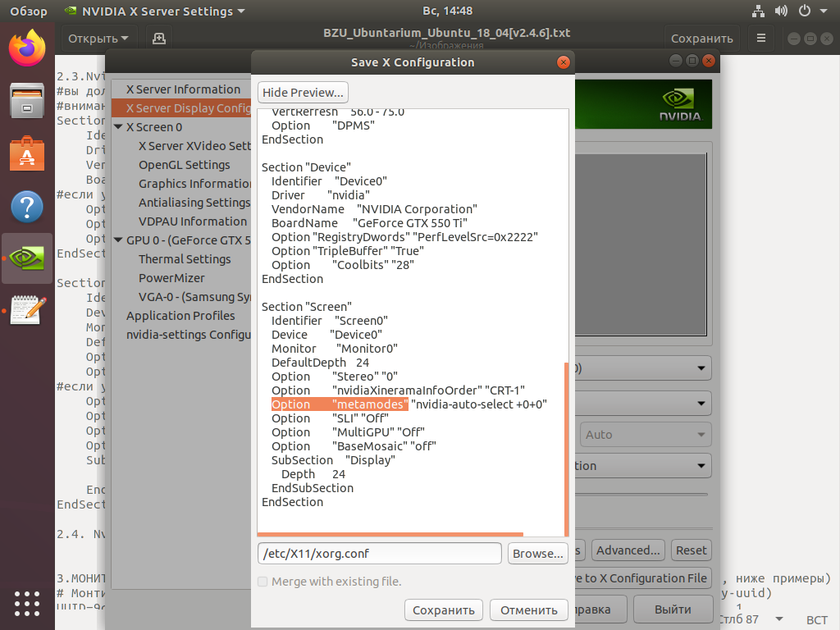
Task: Click the power tray icon
Action: (805, 11)
